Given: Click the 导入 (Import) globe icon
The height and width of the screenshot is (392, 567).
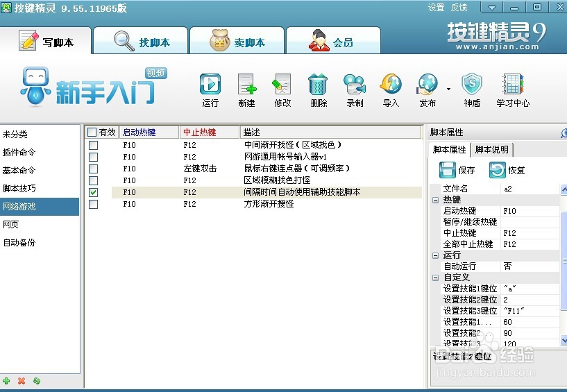Looking at the screenshot, I should tap(391, 85).
